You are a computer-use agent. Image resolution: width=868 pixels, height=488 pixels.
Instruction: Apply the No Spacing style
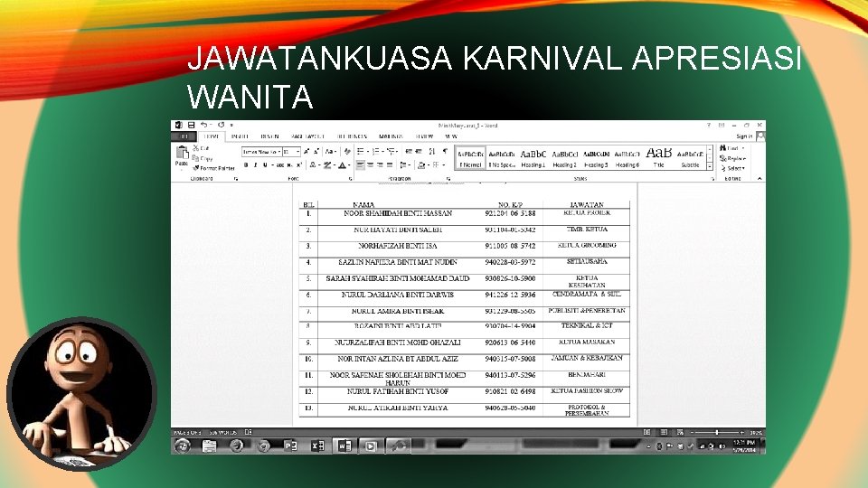(x=502, y=157)
